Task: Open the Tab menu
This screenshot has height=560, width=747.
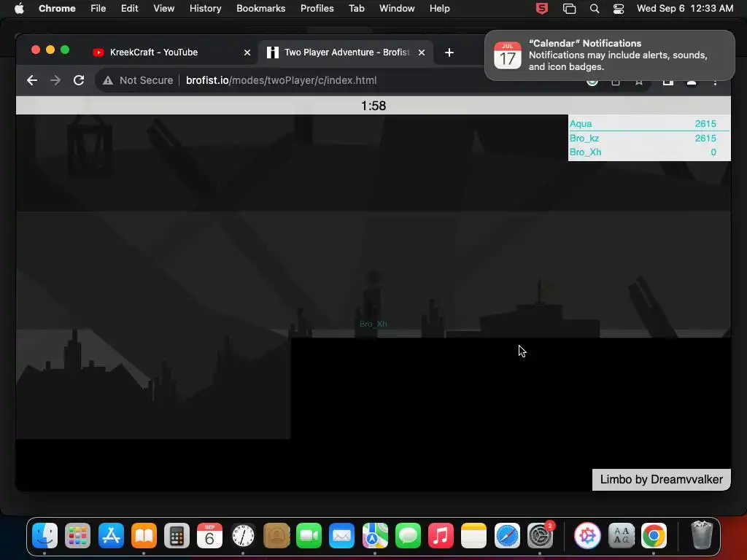Action: [x=356, y=8]
